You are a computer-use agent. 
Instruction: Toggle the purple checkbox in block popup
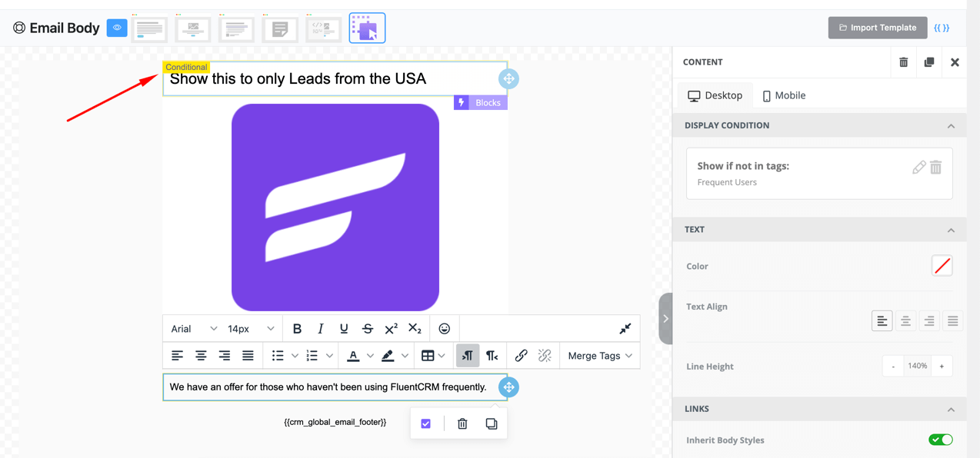point(426,423)
